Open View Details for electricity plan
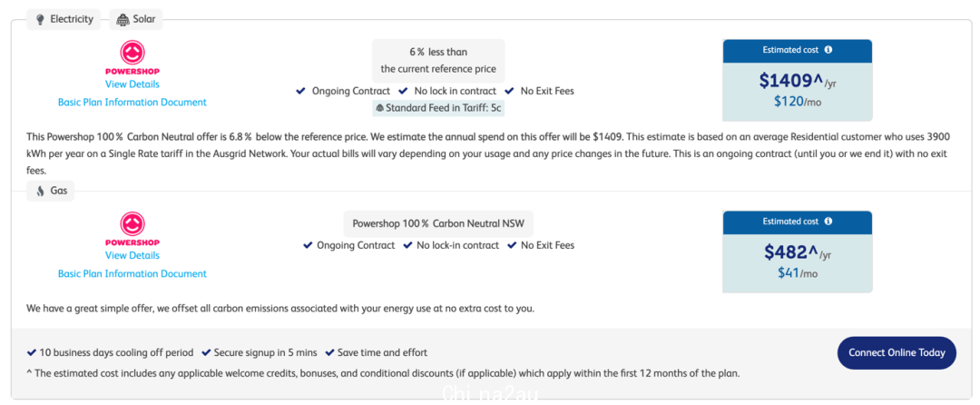980x405 pixels. click(132, 84)
